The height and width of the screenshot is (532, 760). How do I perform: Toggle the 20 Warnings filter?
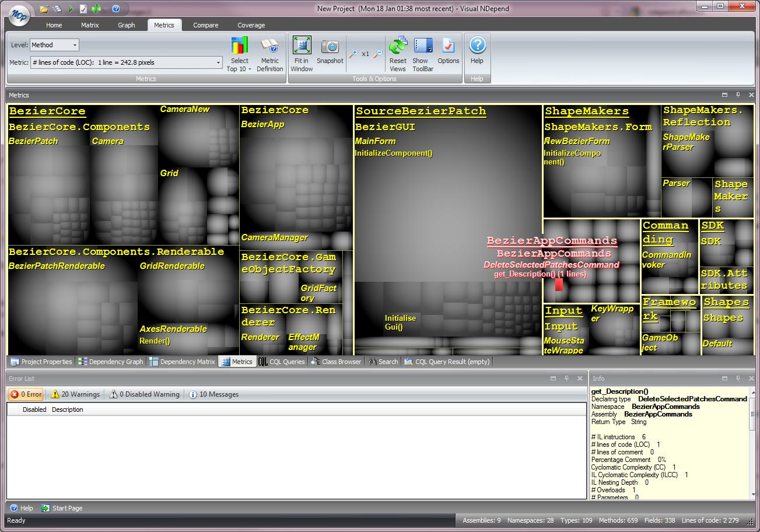[75, 394]
